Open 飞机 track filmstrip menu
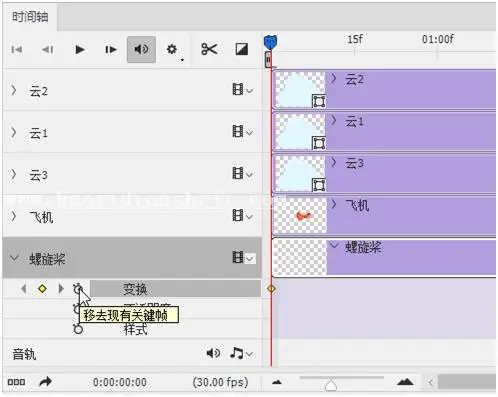The height and width of the screenshot is (397, 498). point(242,216)
